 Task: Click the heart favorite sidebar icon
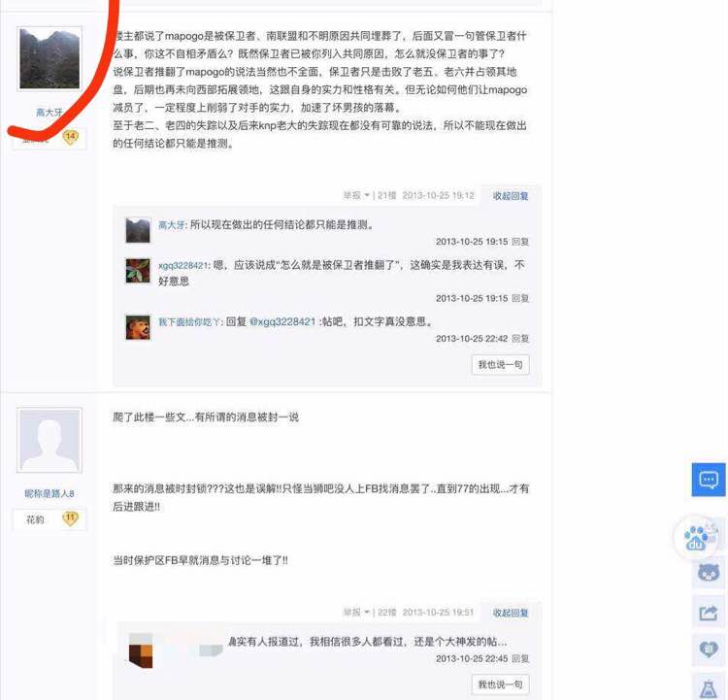(709, 649)
